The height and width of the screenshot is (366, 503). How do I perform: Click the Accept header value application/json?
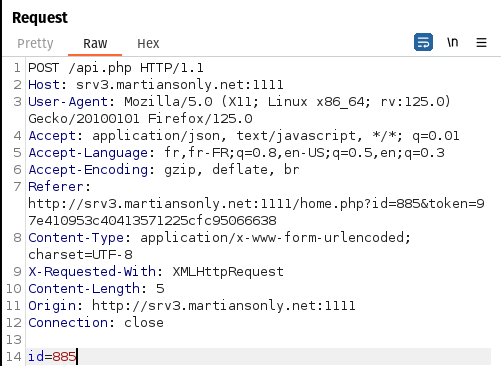[156, 136]
